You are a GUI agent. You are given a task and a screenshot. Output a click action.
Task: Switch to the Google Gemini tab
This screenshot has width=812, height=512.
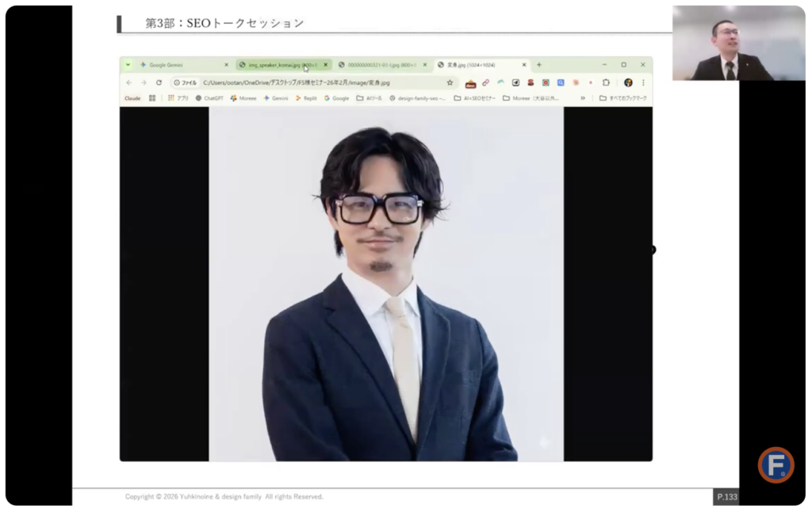tap(167, 65)
